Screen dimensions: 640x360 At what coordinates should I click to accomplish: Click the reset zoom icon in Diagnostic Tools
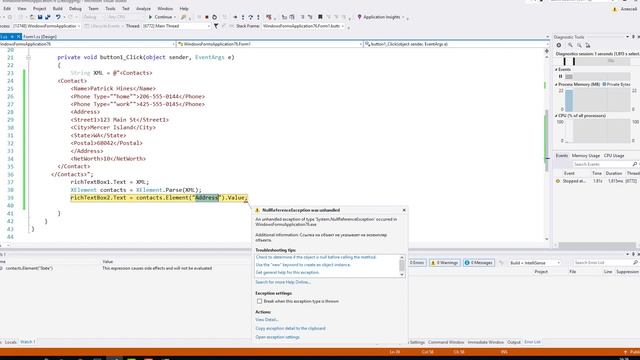[x=588, y=45]
